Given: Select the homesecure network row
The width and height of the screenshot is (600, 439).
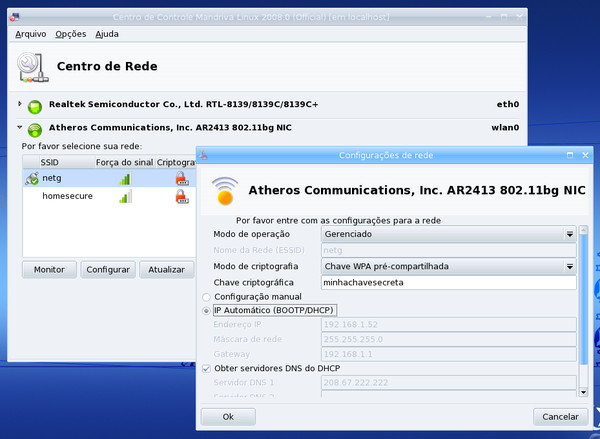Looking at the screenshot, I should point(109,196).
